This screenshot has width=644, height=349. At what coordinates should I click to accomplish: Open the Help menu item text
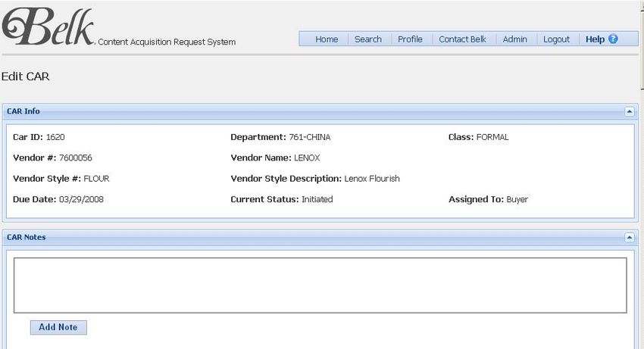595,39
